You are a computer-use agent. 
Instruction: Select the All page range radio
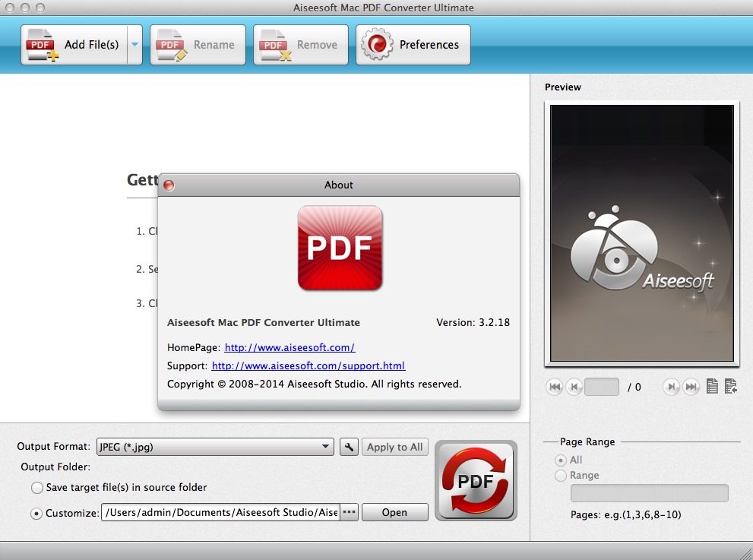[561, 460]
